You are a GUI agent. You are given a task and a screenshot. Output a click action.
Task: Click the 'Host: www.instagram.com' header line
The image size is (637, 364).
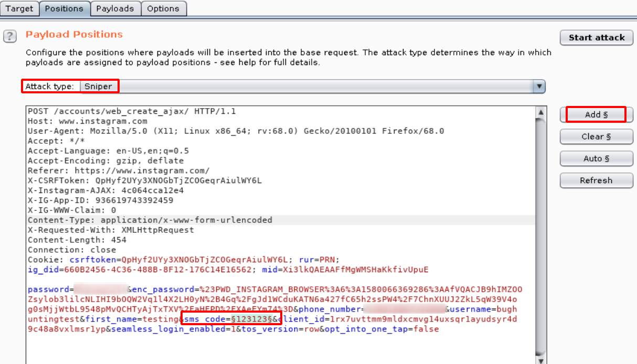pos(88,121)
